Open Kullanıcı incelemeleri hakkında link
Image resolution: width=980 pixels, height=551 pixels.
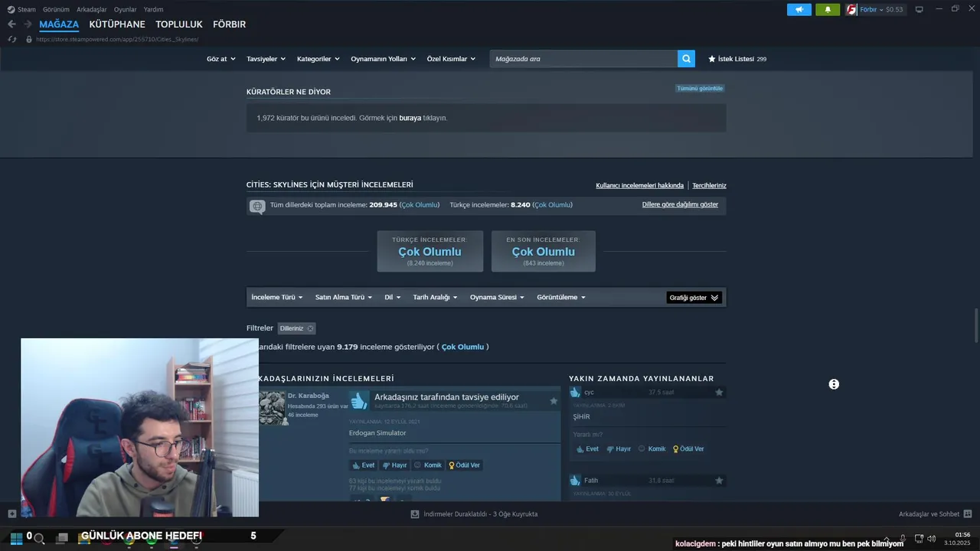[x=639, y=185]
